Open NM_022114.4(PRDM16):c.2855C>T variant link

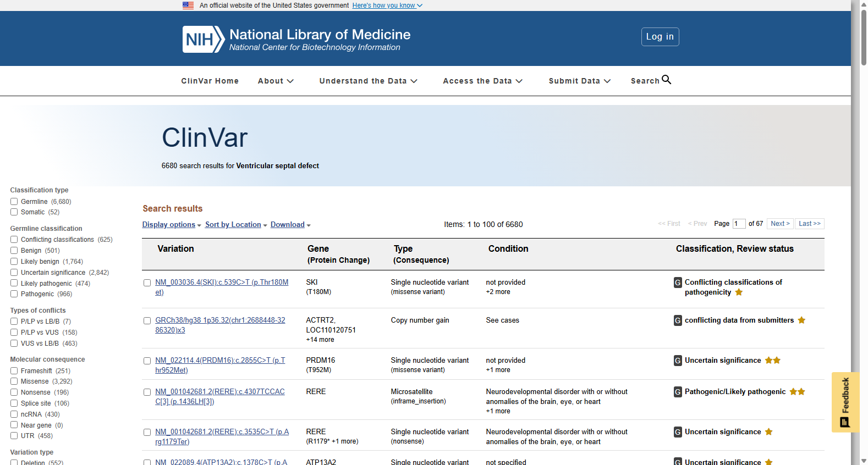[x=220, y=366]
